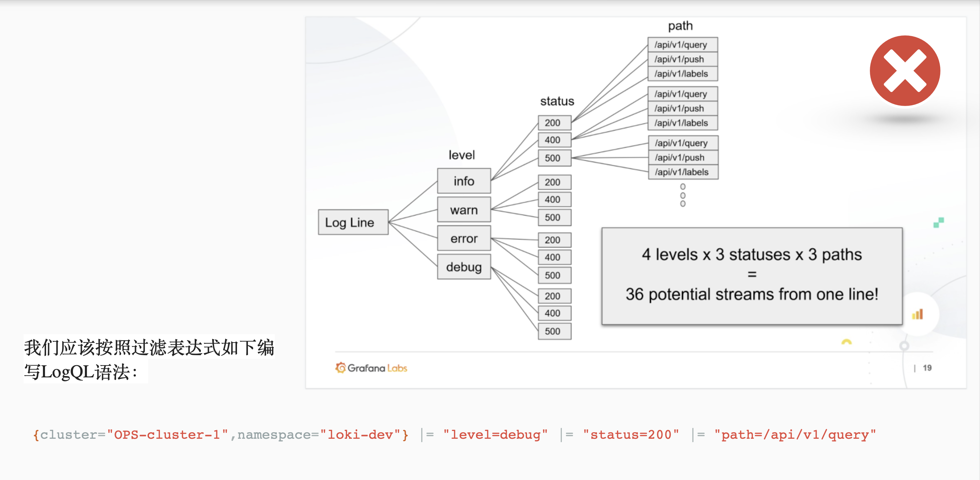Screen dimensions: 980x480
Task: Click topmost /api/v1/query path box
Action: click(683, 45)
